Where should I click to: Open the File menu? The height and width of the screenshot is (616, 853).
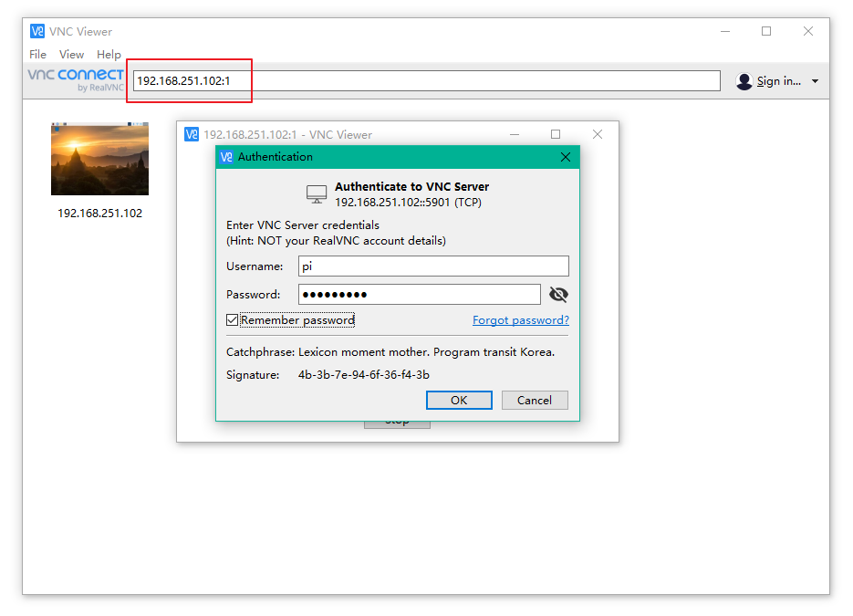coord(37,55)
